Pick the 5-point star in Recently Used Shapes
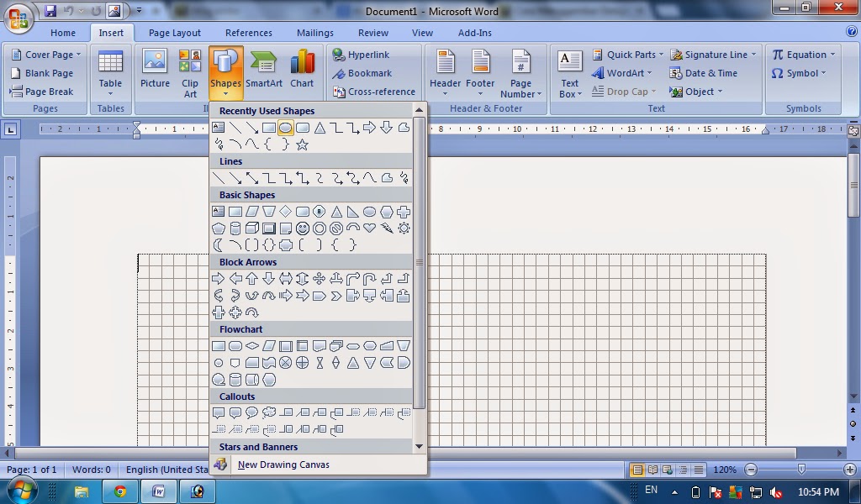 click(302, 144)
